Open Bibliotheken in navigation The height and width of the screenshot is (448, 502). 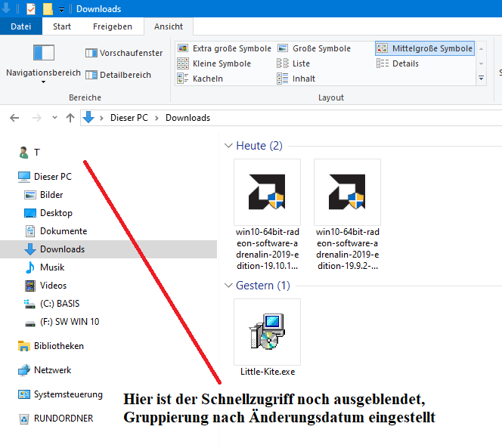click(51, 346)
